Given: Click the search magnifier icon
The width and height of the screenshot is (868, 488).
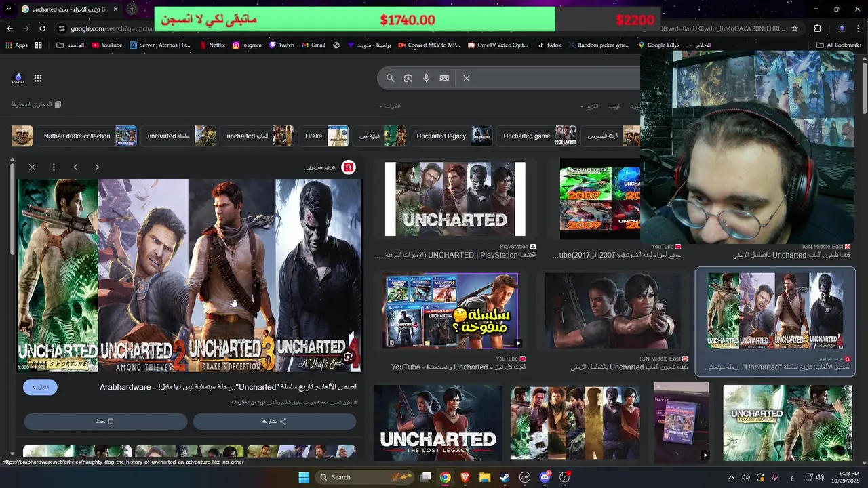Looking at the screenshot, I should [x=390, y=78].
